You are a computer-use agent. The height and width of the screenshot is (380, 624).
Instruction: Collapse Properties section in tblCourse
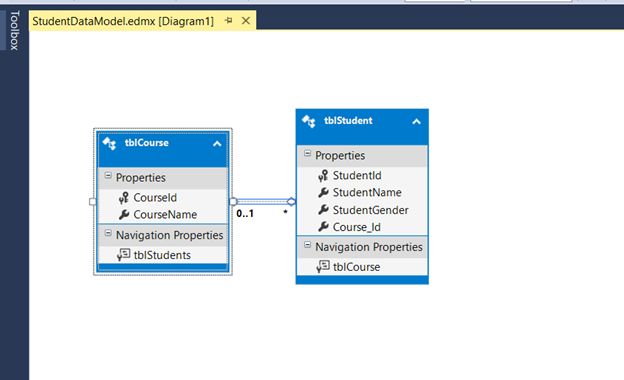pos(108,175)
